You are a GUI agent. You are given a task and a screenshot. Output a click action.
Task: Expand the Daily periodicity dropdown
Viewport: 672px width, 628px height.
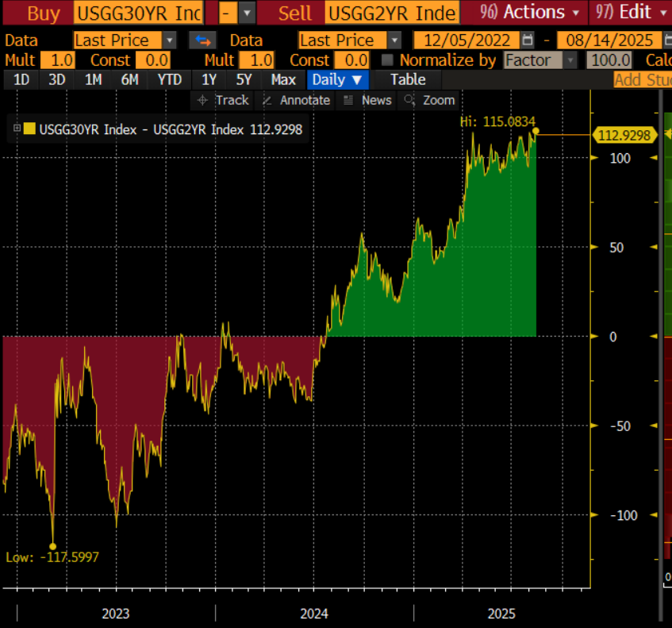pyautogui.click(x=337, y=79)
